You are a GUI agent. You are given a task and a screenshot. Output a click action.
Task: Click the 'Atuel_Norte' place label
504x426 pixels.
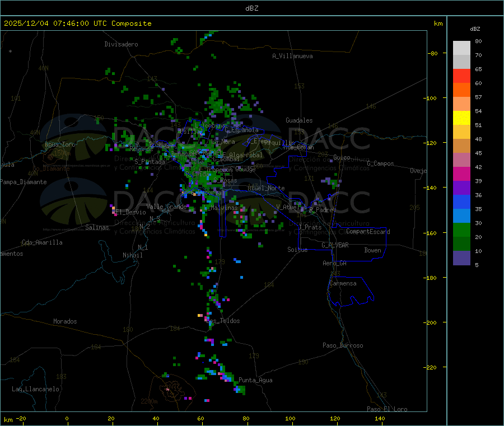[266, 188]
